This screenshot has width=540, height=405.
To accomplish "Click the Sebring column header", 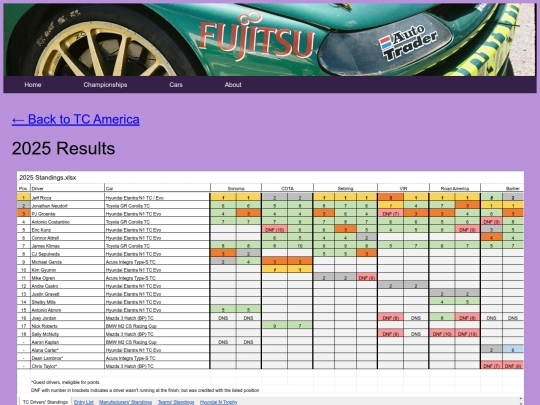I will pos(345,188).
